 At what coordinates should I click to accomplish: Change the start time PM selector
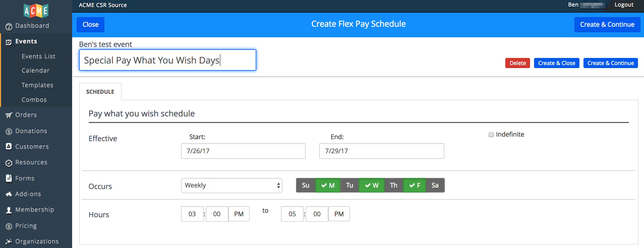(239, 213)
